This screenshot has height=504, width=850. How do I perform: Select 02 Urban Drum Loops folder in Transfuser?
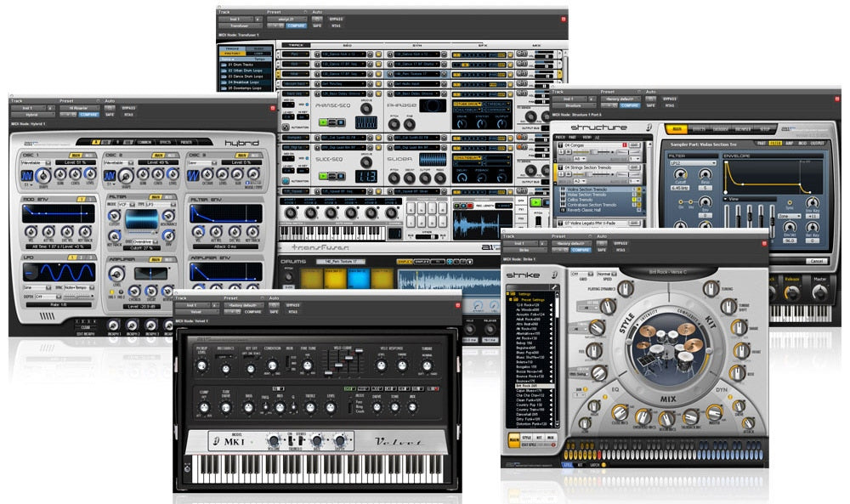247,71
